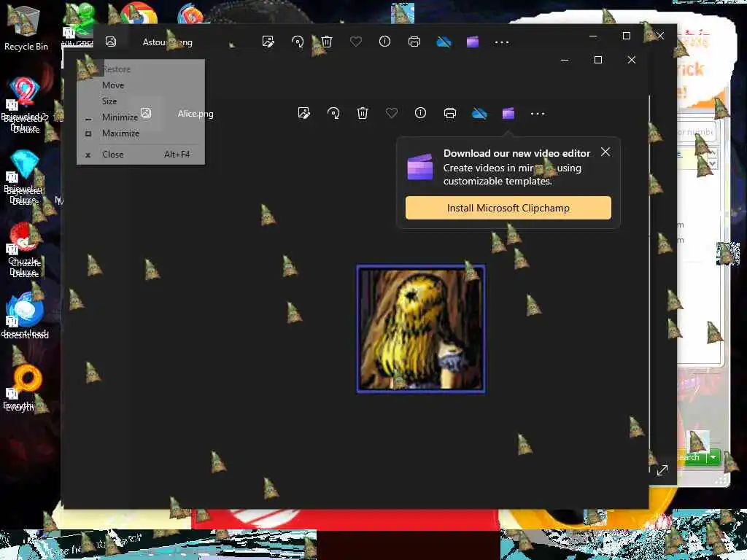Click green Search button in browser window
747x560 pixels.
pos(691,457)
